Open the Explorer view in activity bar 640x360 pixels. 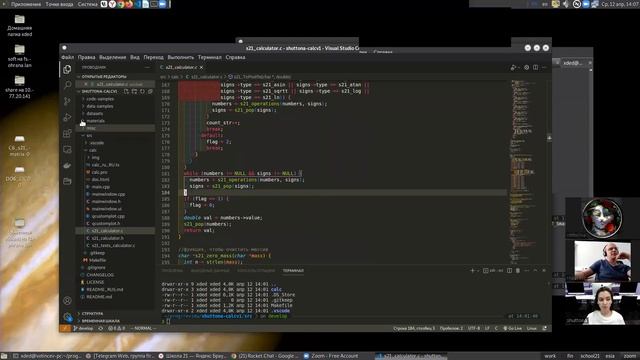(x=68, y=69)
